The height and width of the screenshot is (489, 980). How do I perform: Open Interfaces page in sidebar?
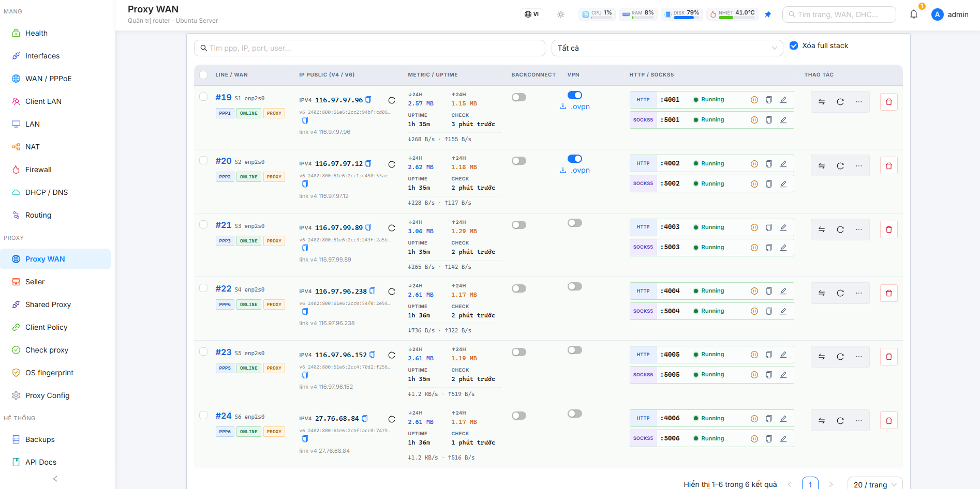point(56,56)
